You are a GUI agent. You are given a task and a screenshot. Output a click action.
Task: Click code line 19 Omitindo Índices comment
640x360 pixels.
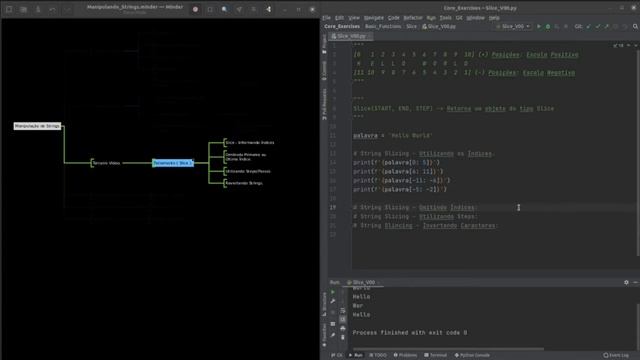tap(415, 207)
